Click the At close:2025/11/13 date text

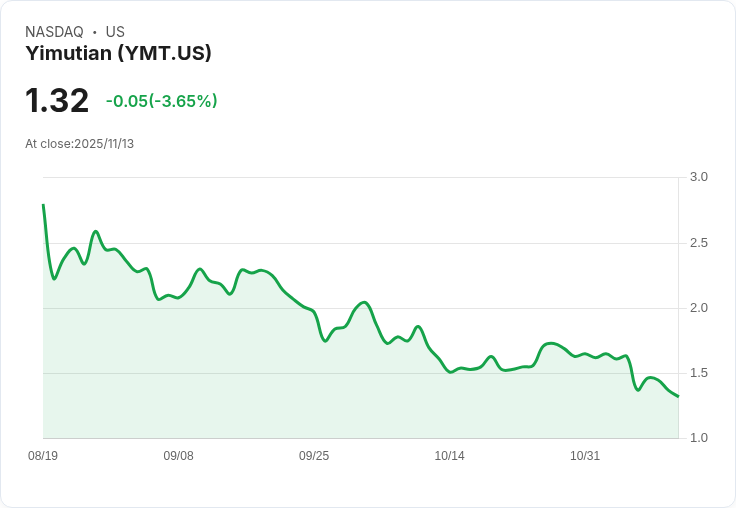click(79, 144)
